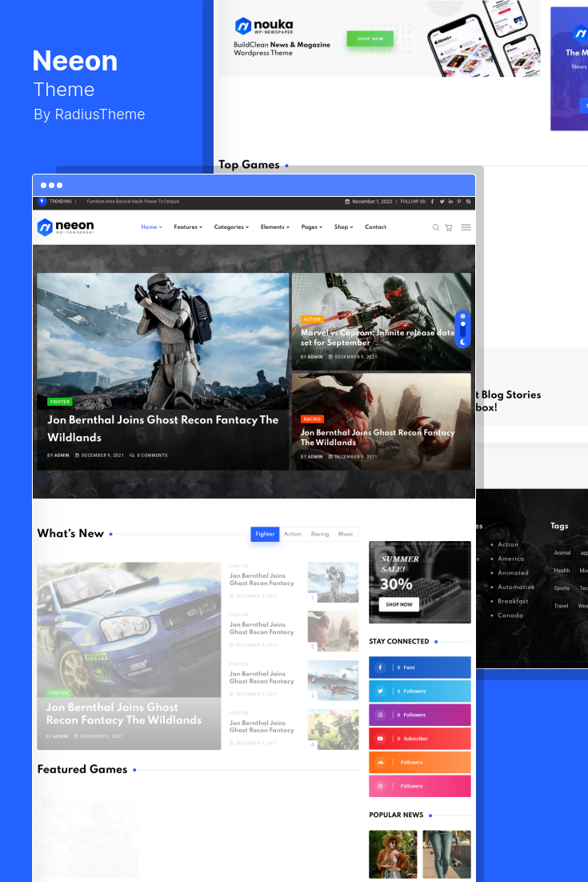Expand the Home dropdown menu
The height and width of the screenshot is (882, 588).
click(152, 227)
